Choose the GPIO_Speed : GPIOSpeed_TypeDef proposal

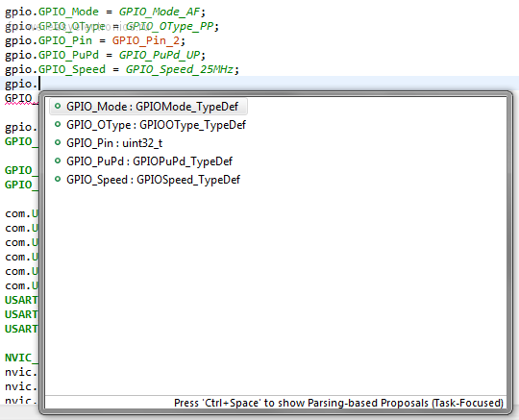tap(153, 180)
